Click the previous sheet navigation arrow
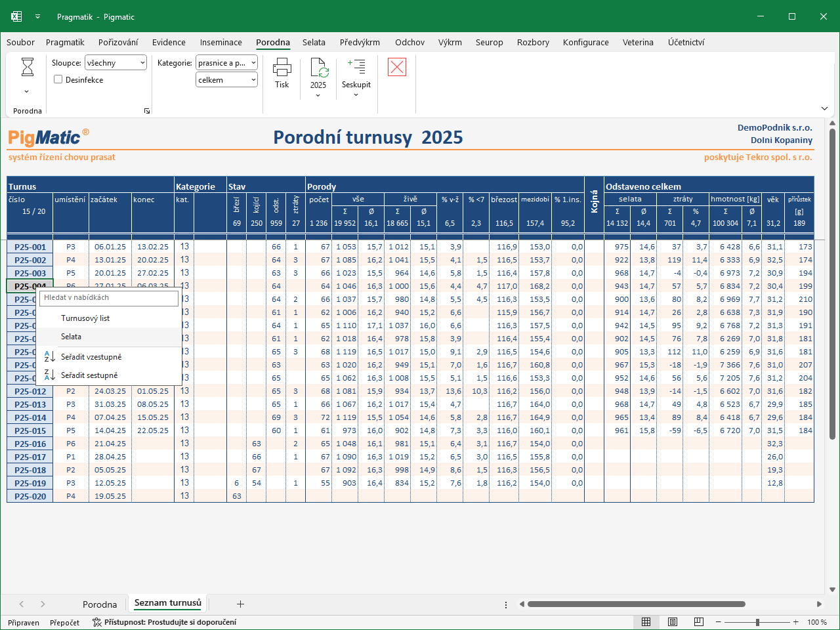Viewport: 840px width, 630px height. tap(22, 604)
